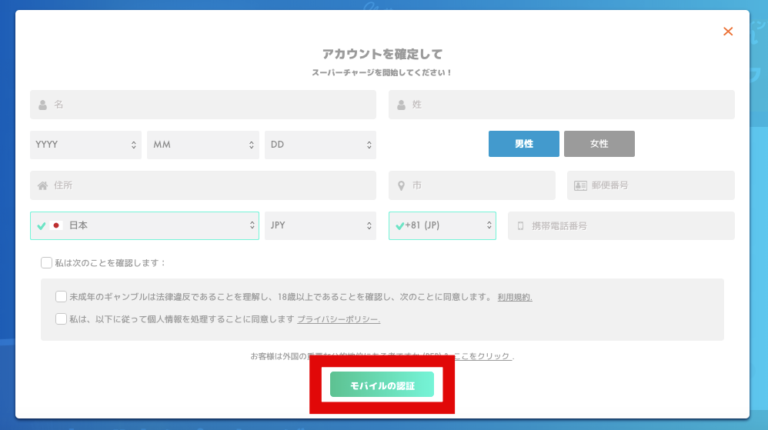The width and height of the screenshot is (768, 430).
Task: Check the 18歳以上 age agreement checkbox
Action: [61, 297]
